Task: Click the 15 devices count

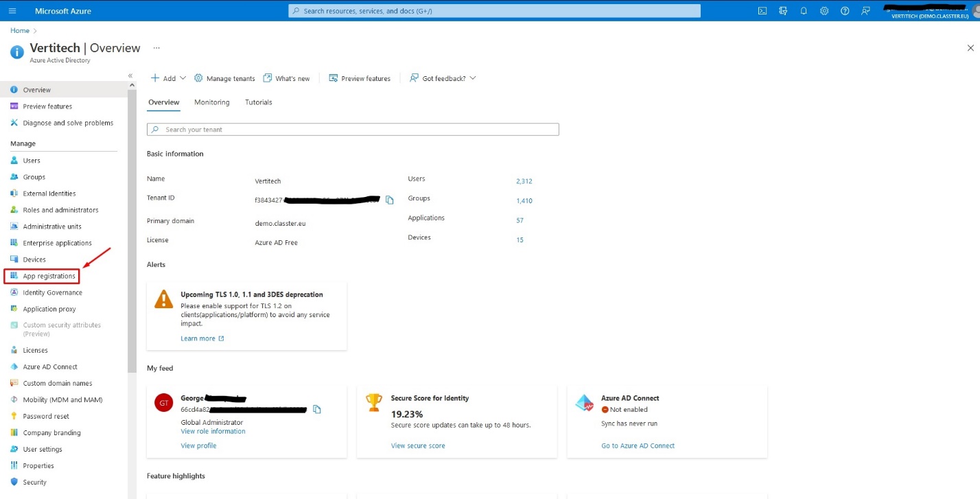Action: [x=520, y=240]
